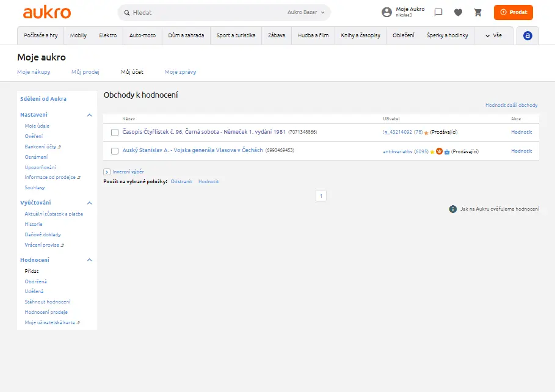Collapse the Vyúčtování section chevron
Screen dimensions: 555x392
[x=90, y=203]
